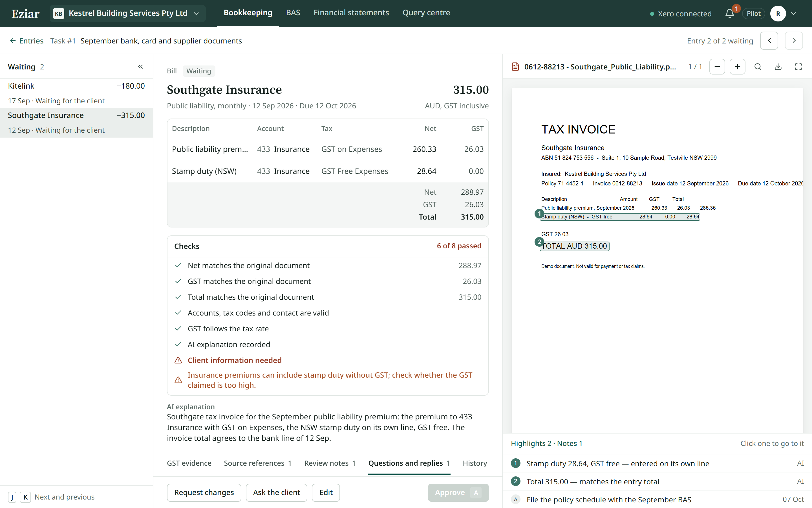Open the GST evidence tab
Viewport: 812px width, 508px height.
pos(189,463)
